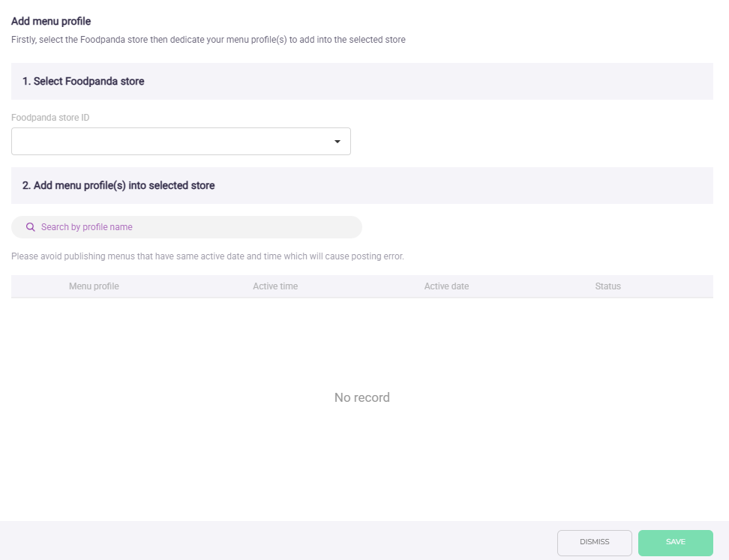
Task: Click the '1. Select Foodpanda store' section header
Action: tap(83, 81)
